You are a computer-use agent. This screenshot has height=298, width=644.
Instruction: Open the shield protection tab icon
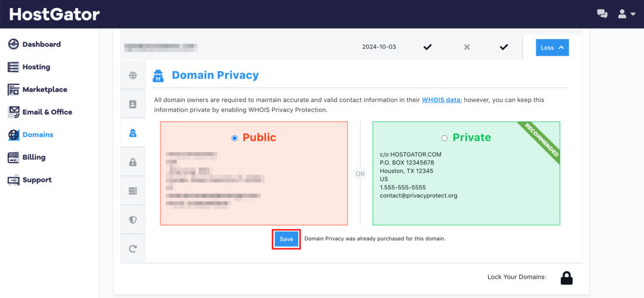coord(133,220)
